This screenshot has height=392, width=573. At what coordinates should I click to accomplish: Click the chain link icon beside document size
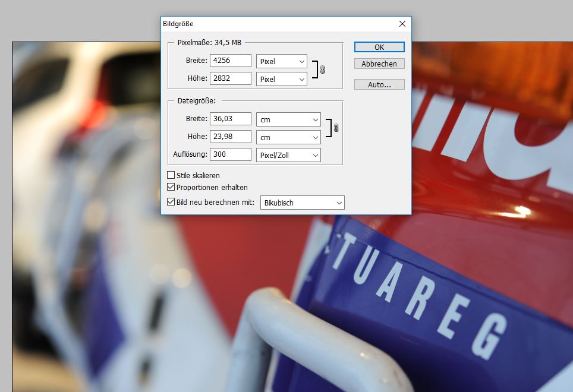pyautogui.click(x=336, y=128)
